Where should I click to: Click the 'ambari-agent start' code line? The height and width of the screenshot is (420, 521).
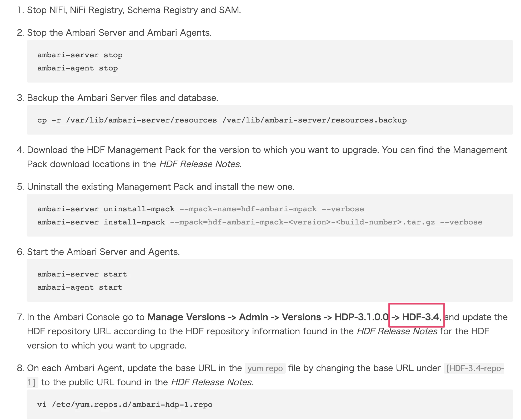coord(80,287)
